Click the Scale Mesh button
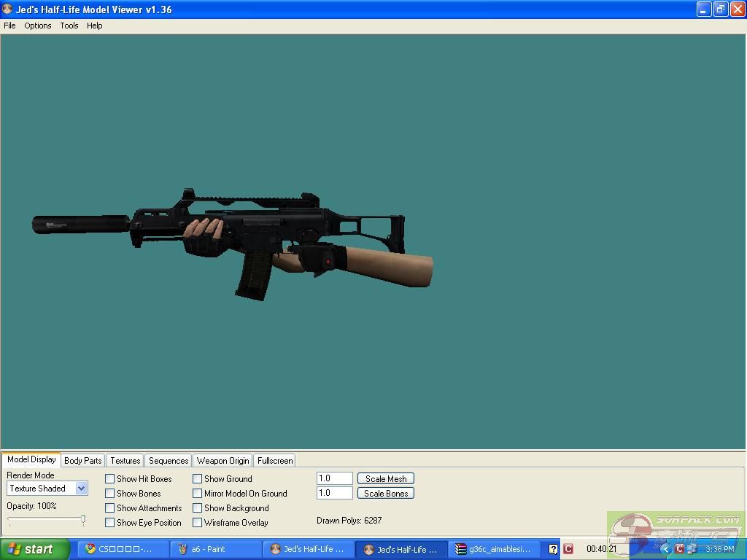The image size is (747, 560). (386, 479)
